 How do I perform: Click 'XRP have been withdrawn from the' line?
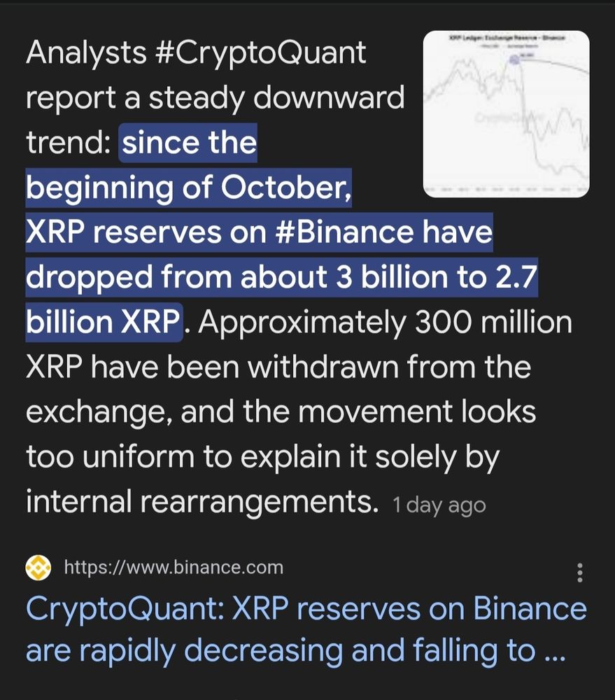tap(278, 367)
